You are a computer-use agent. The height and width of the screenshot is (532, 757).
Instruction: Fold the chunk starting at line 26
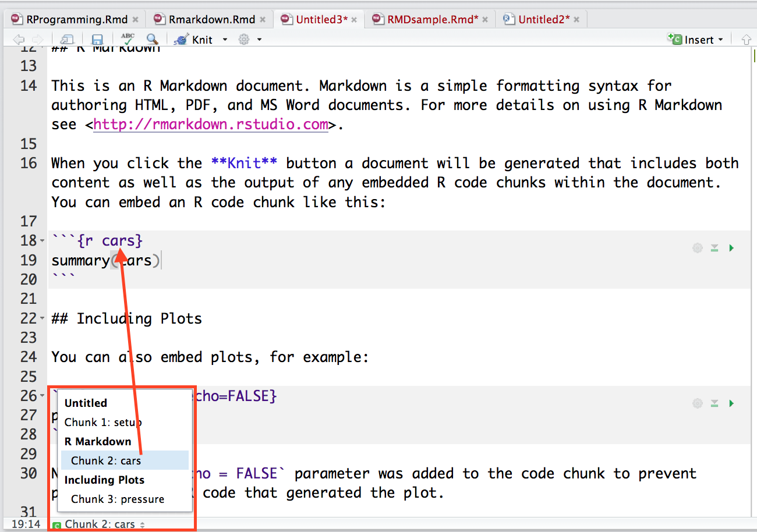coord(42,396)
